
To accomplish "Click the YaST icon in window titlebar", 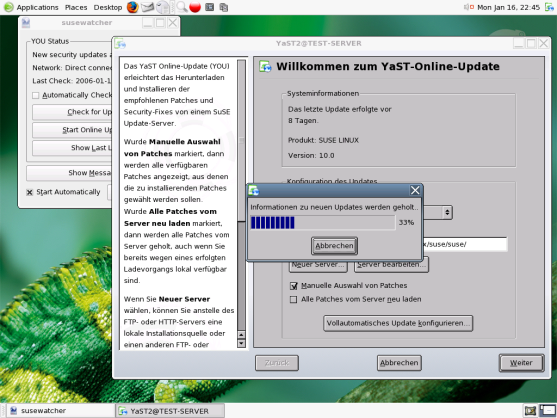I will pyautogui.click(x=120, y=44).
